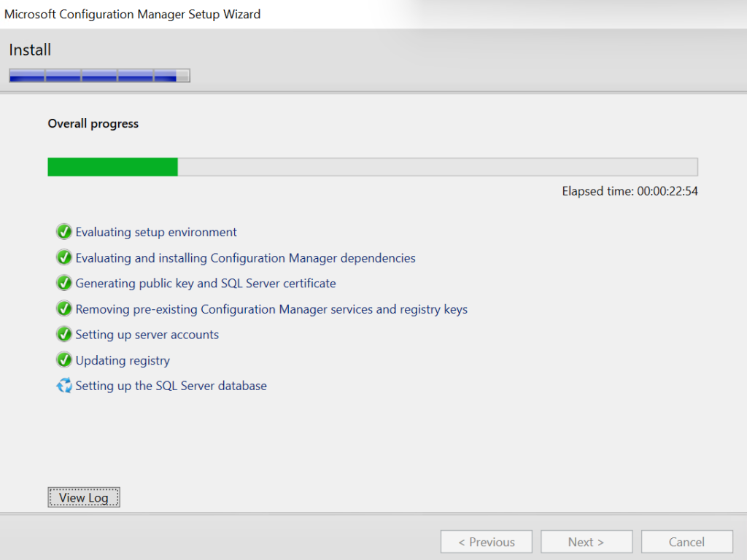Select the Evaluating setup environment text
The height and width of the screenshot is (560, 747).
click(156, 233)
